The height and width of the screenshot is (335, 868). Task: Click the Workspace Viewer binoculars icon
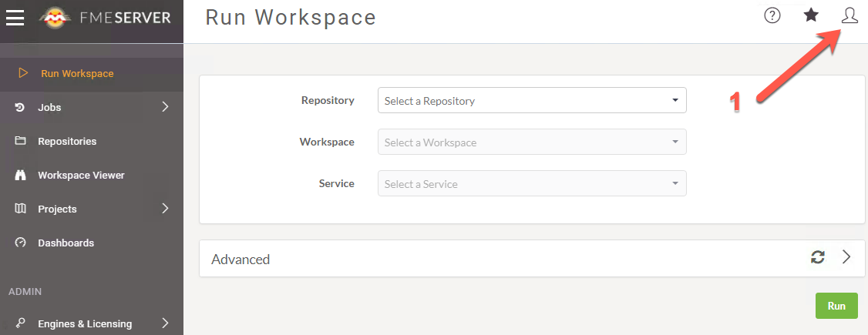pyautogui.click(x=22, y=176)
